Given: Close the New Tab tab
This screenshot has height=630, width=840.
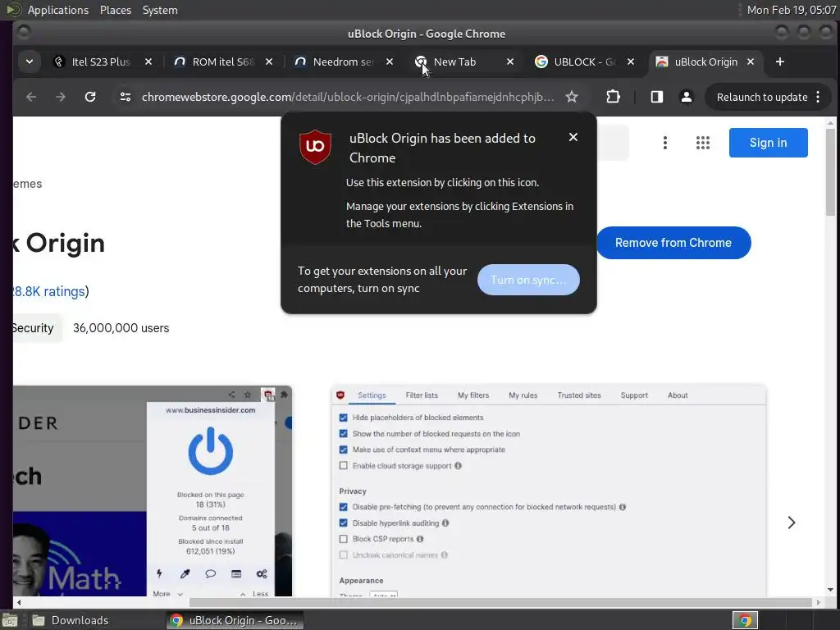Looking at the screenshot, I should pyautogui.click(x=510, y=62).
